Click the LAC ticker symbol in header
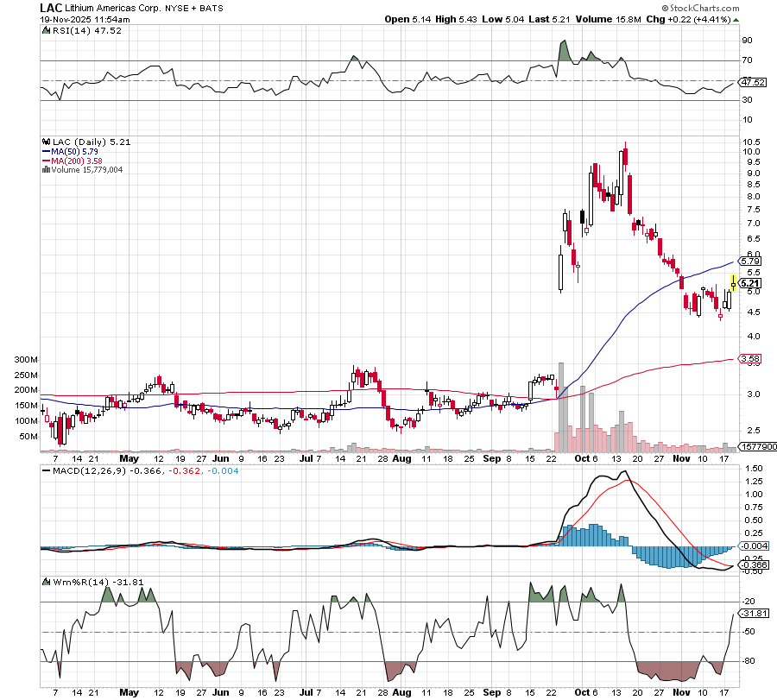This screenshot has width=777, height=700. tap(50, 7)
